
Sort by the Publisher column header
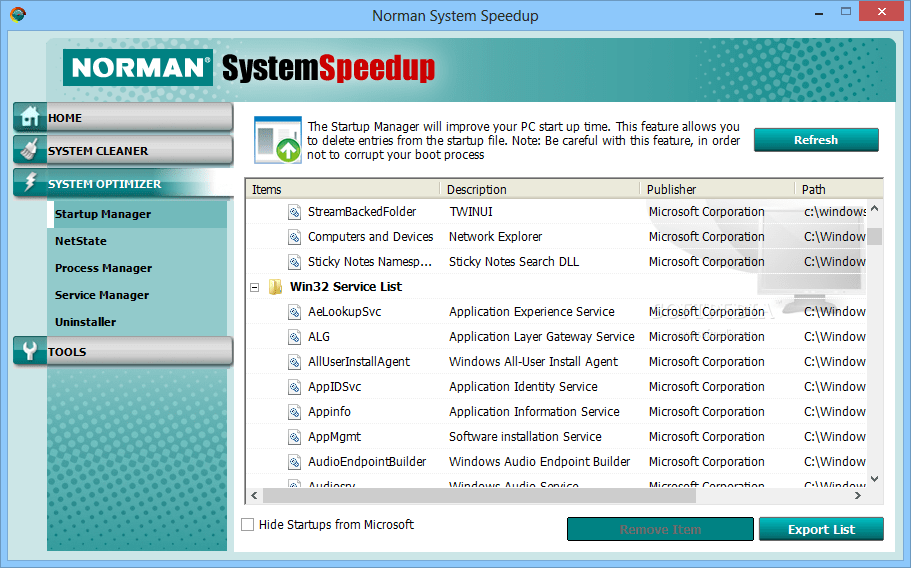coord(718,189)
